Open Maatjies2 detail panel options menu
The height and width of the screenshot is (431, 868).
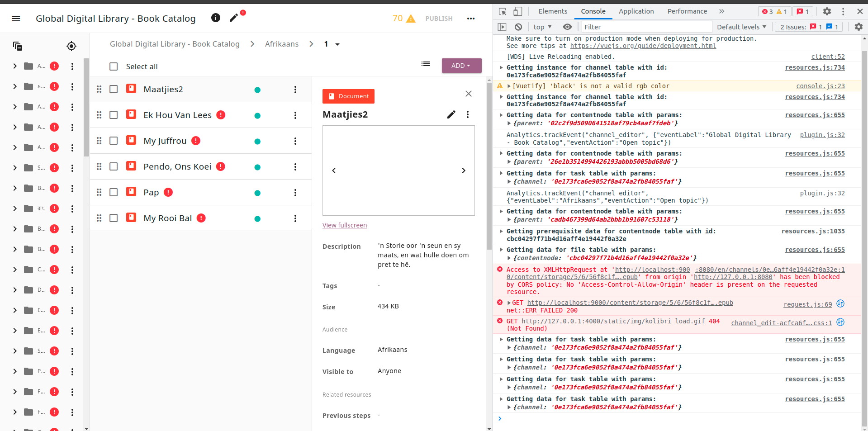468,114
